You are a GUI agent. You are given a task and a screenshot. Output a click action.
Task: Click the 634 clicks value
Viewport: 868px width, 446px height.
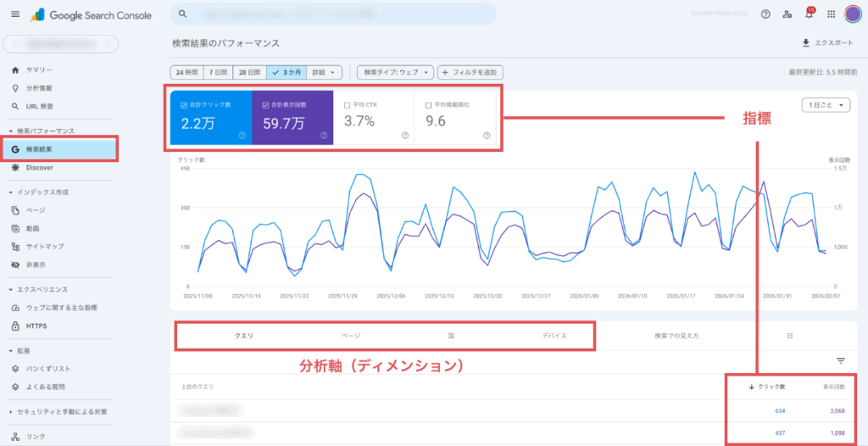[x=780, y=410]
